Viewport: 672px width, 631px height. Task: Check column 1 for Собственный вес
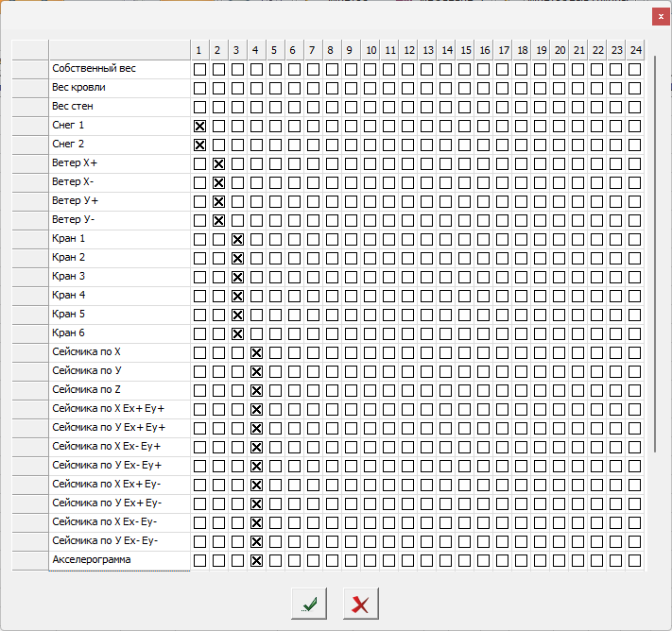[x=199, y=69]
